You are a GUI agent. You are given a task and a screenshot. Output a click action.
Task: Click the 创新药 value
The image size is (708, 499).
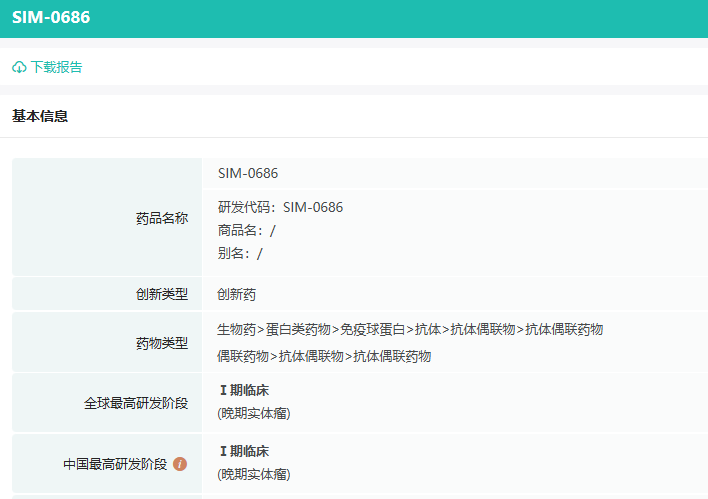tap(237, 294)
